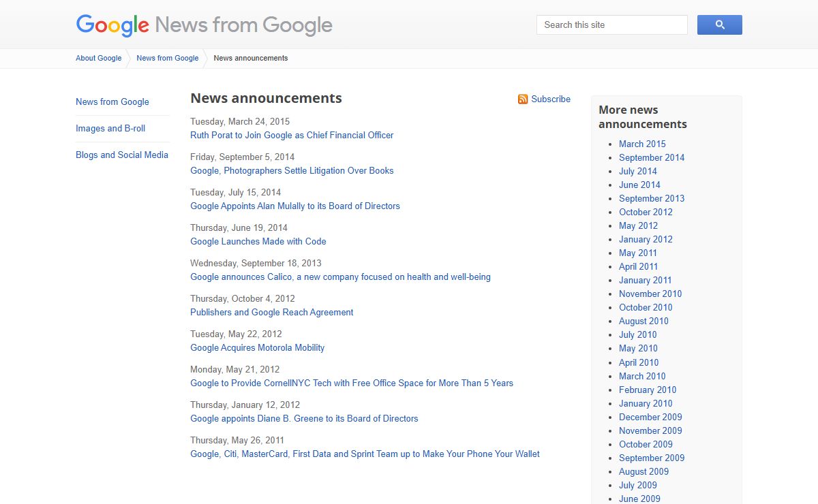Screen dimensions: 818x504
Task: Select October 2009 archive link
Action: click(x=646, y=444)
